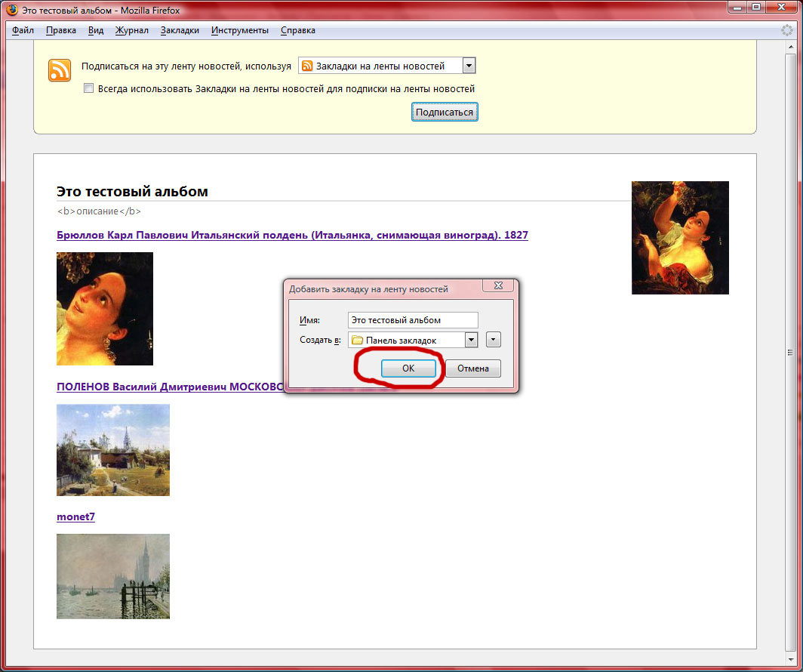Viewport: 803px width, 672px height.
Task: Maximize the Firefox window
Action: [x=756, y=7]
